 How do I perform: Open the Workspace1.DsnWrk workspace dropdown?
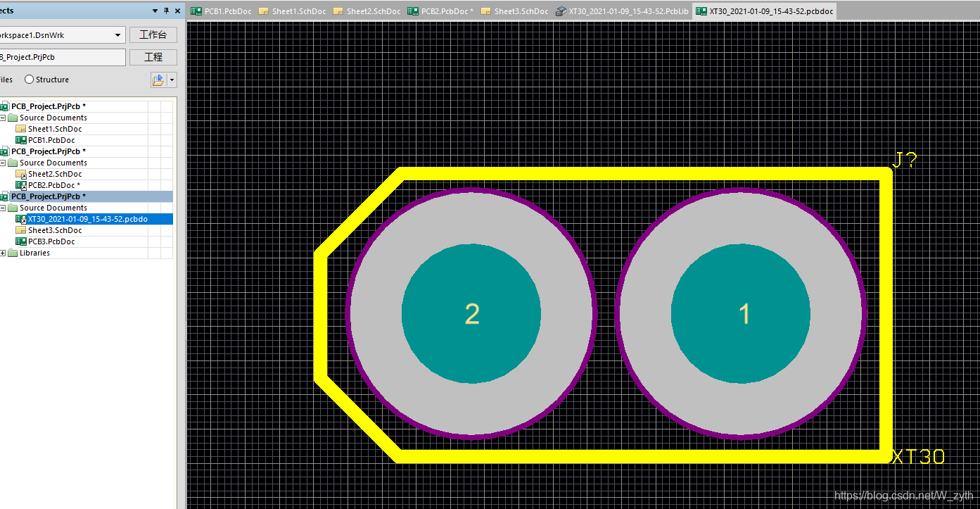pos(117,34)
